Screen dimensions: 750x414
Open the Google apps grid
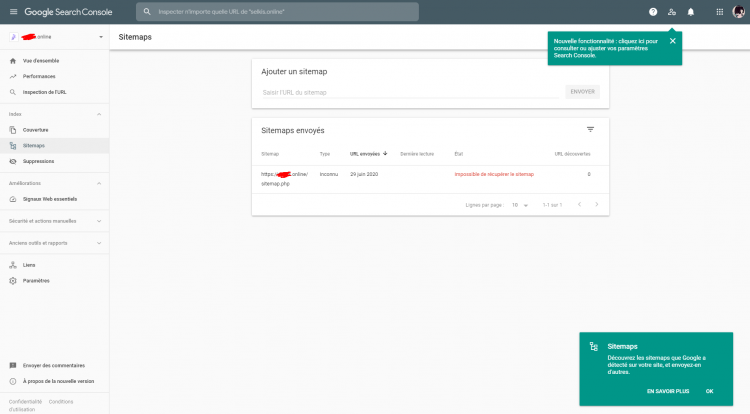point(720,12)
